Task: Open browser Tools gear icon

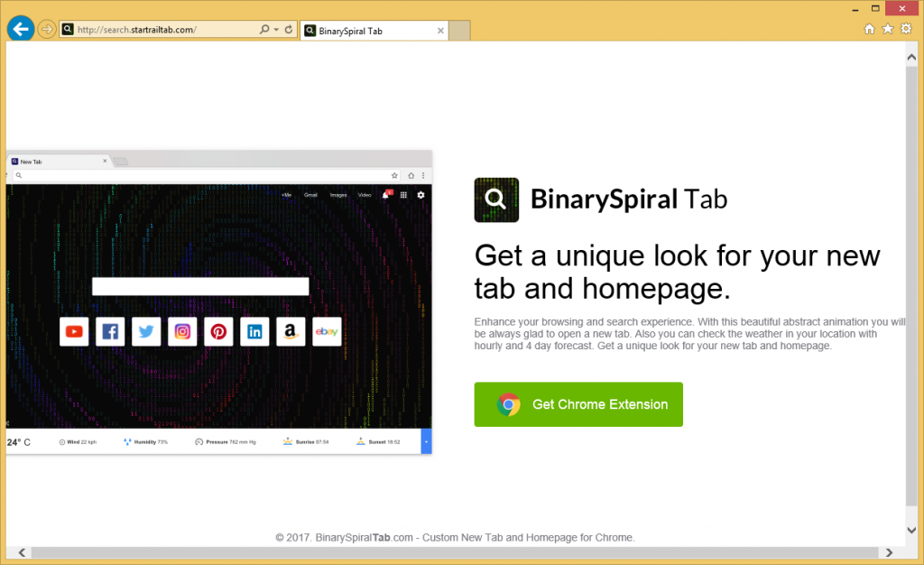Action: [906, 29]
